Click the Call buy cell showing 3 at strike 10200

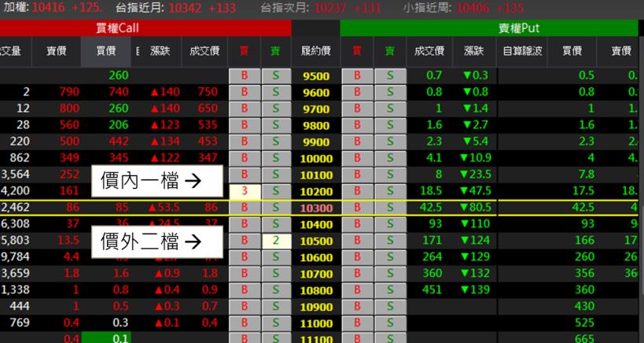[x=245, y=191]
